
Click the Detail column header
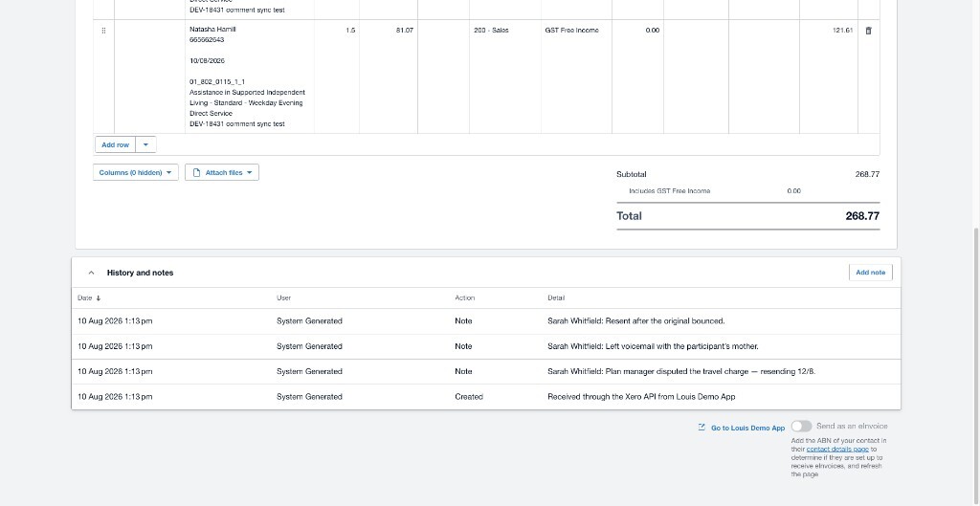click(x=556, y=298)
